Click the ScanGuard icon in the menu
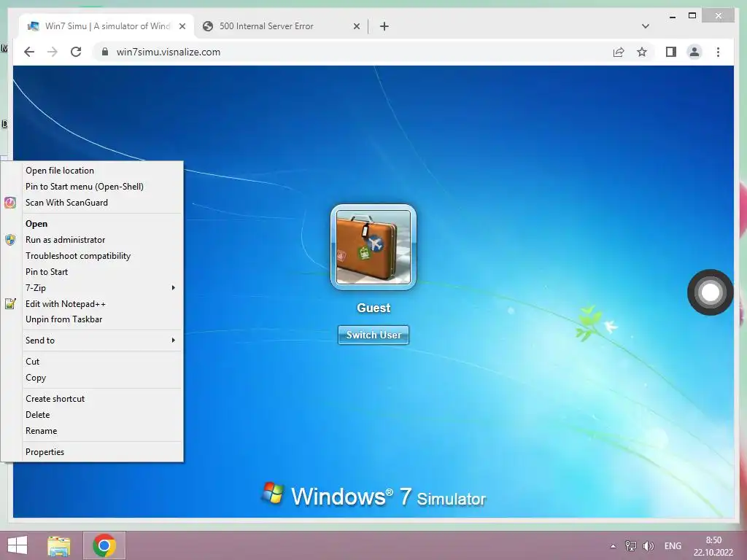This screenshot has width=747, height=560. pyautogui.click(x=10, y=203)
